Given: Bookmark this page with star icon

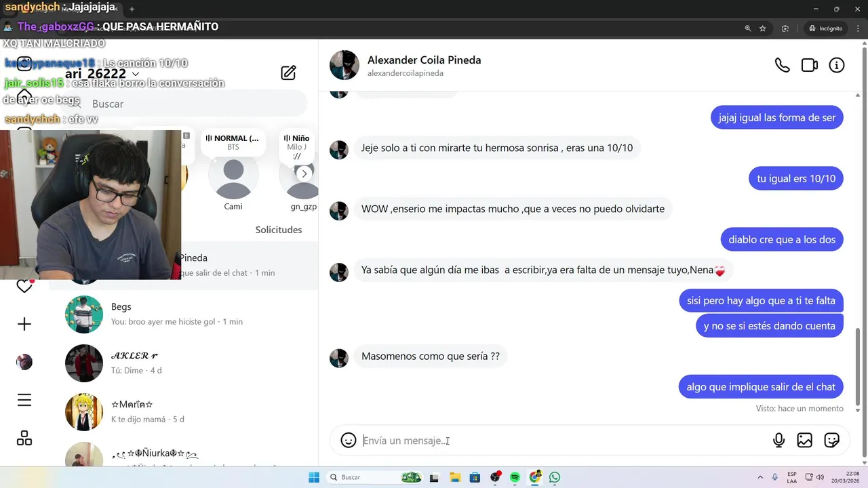Looking at the screenshot, I should (x=763, y=28).
